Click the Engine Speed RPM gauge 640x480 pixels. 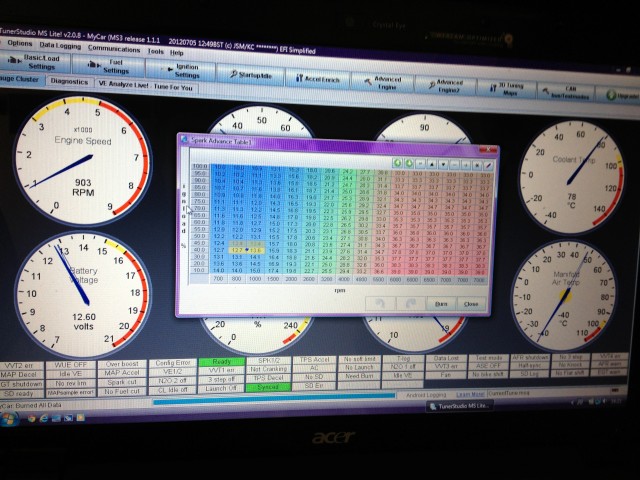click(82, 160)
